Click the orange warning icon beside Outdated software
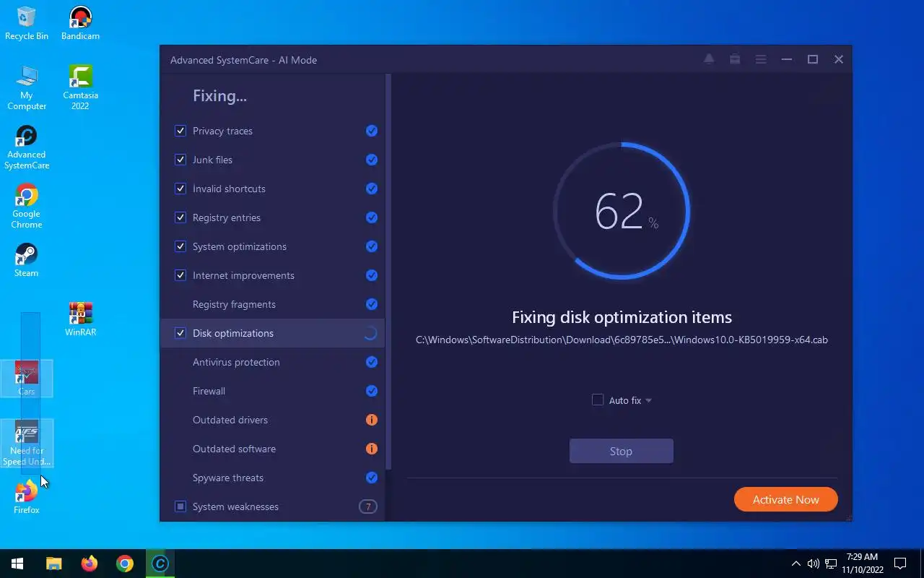This screenshot has height=578, width=924. (x=372, y=449)
